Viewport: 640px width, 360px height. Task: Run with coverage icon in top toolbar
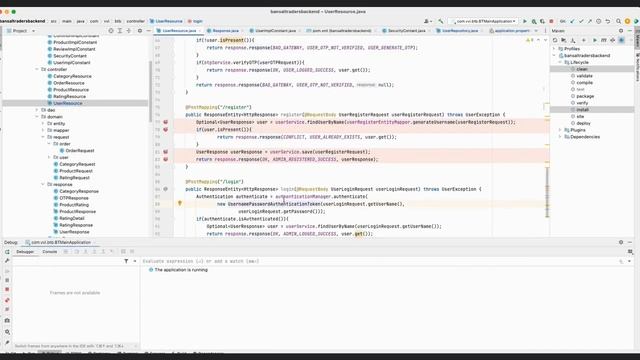pyautogui.click(x=542, y=21)
